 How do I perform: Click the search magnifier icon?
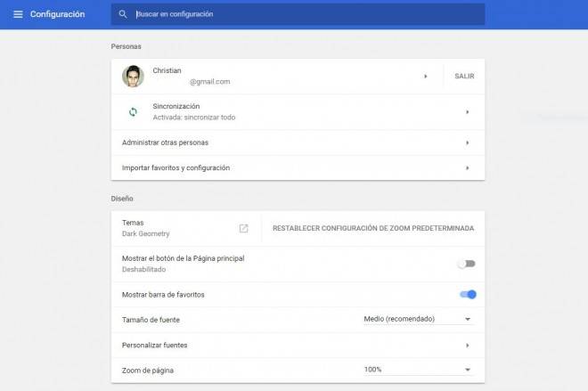(x=123, y=14)
